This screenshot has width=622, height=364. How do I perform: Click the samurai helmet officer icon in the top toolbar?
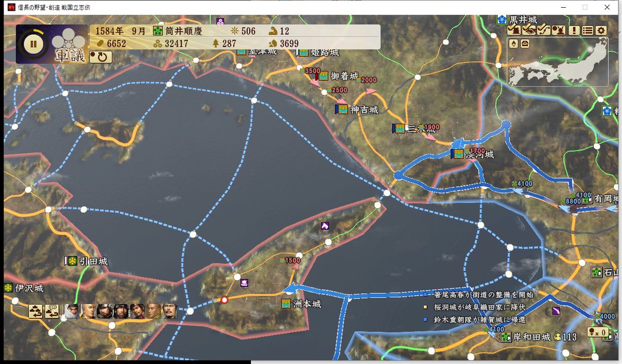pyautogui.click(x=558, y=30)
